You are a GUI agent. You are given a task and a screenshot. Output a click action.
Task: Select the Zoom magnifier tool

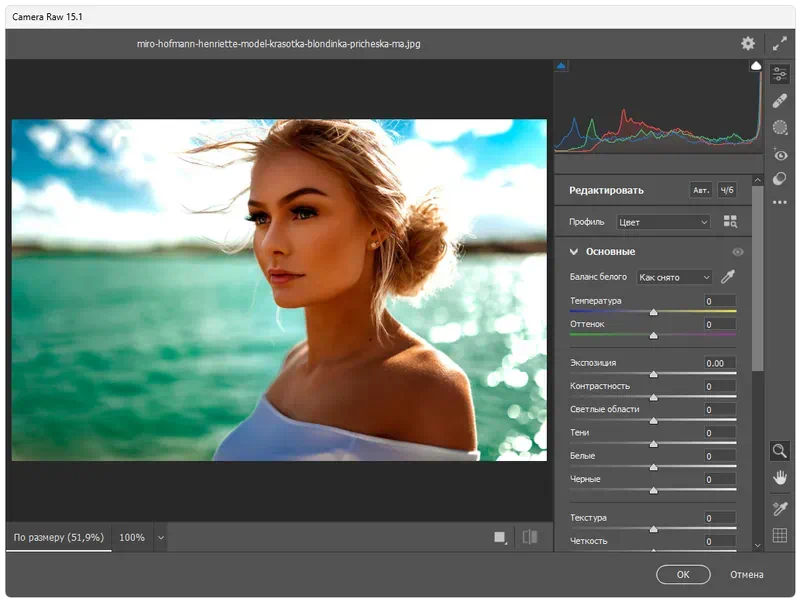pos(779,451)
